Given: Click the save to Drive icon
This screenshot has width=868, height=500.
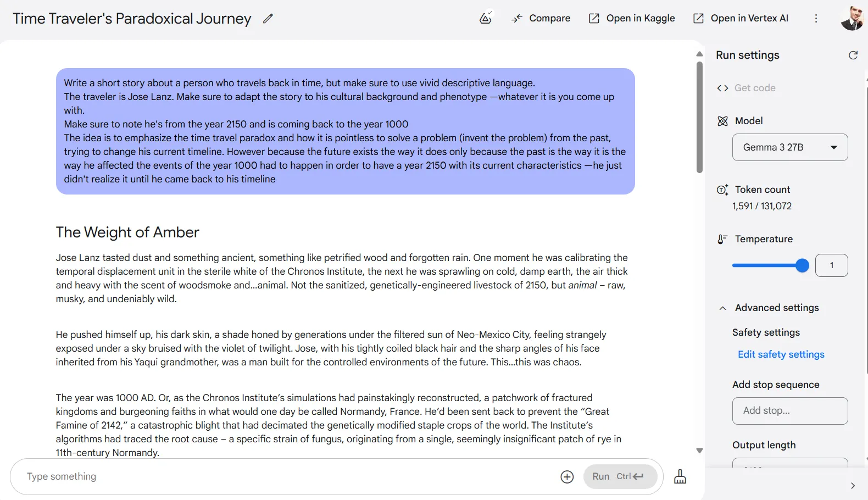Looking at the screenshot, I should 486,19.
